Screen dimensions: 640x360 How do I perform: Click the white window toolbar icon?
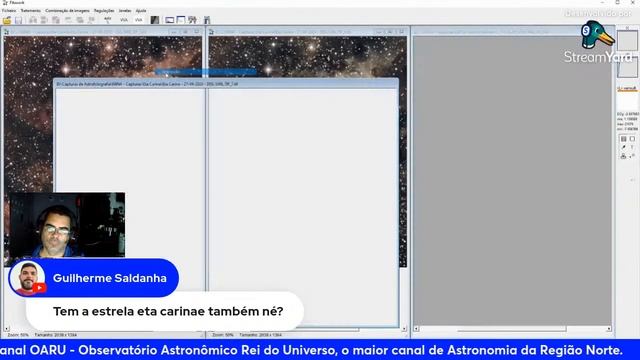[181, 20]
